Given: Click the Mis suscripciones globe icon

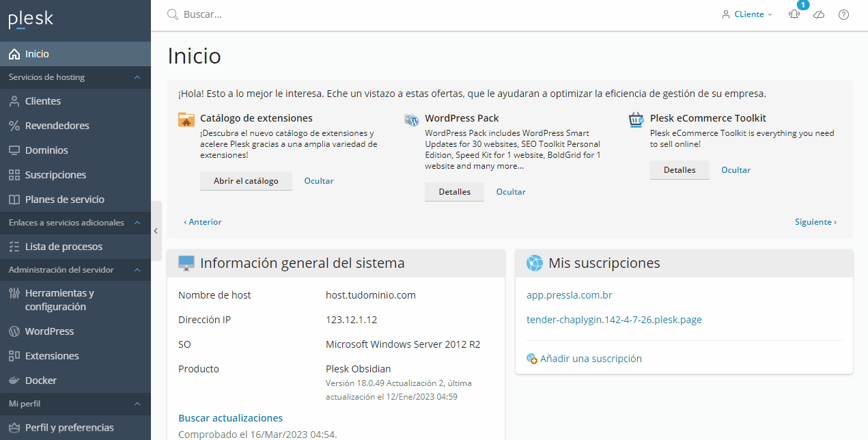Looking at the screenshot, I should tap(535, 263).
